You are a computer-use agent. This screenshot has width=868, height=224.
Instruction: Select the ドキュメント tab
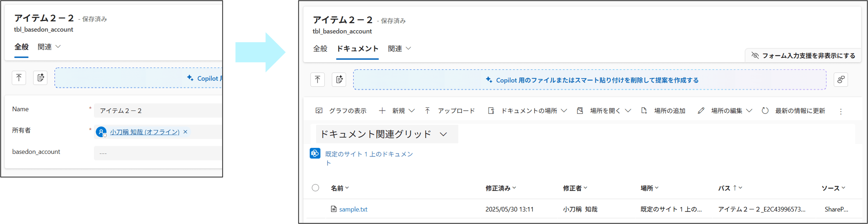point(358,49)
